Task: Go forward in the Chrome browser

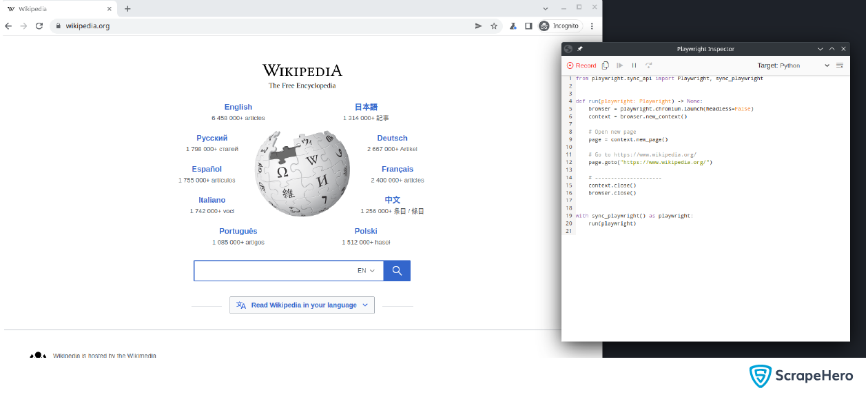Action: click(x=23, y=26)
